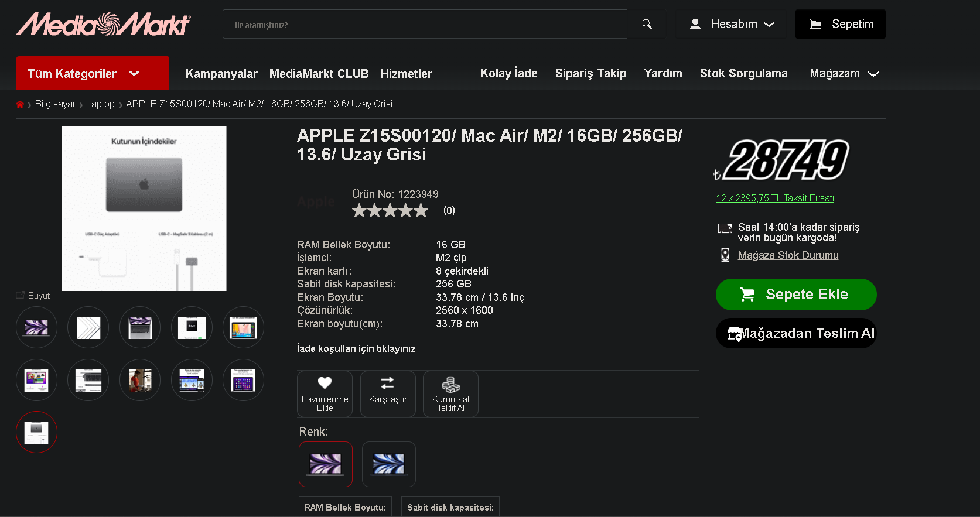Select thumbnail of purple apps screen
This screenshot has height=517, width=980.
pos(243,380)
